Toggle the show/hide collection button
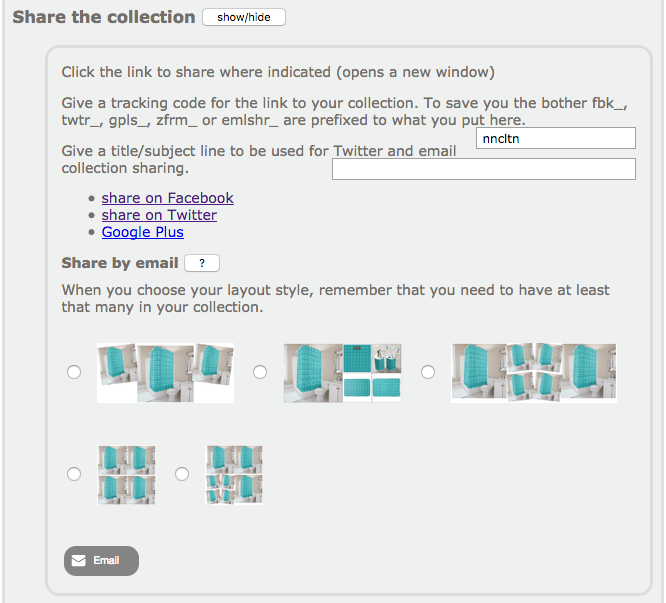The image size is (666, 603). tap(243, 17)
